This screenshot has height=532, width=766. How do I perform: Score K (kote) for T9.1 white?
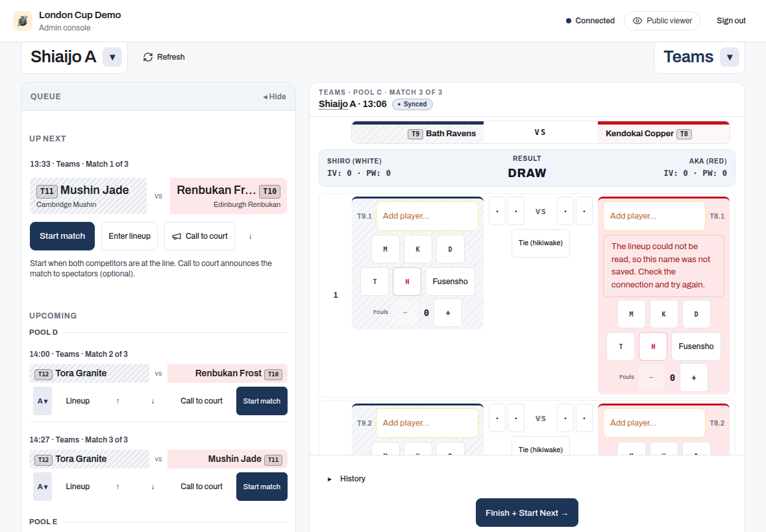pyautogui.click(x=417, y=249)
